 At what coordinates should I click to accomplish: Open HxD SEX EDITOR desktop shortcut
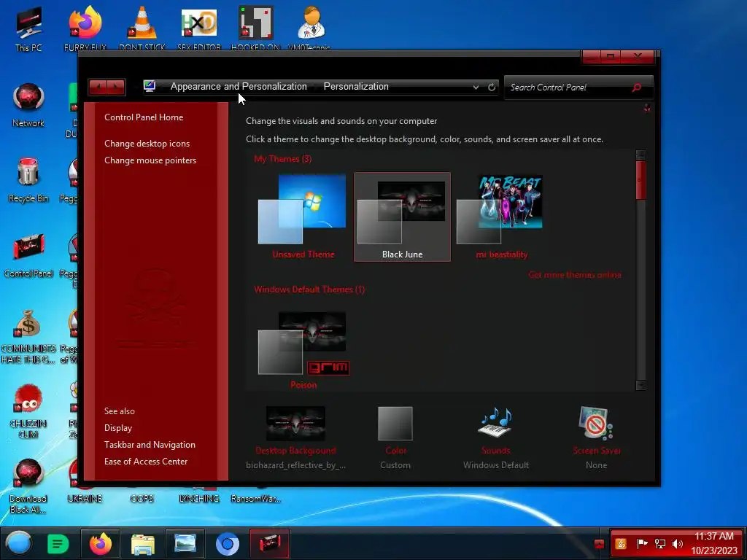tap(199, 28)
